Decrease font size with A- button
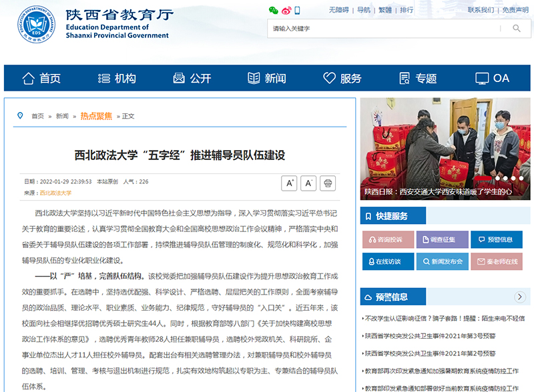 point(308,183)
